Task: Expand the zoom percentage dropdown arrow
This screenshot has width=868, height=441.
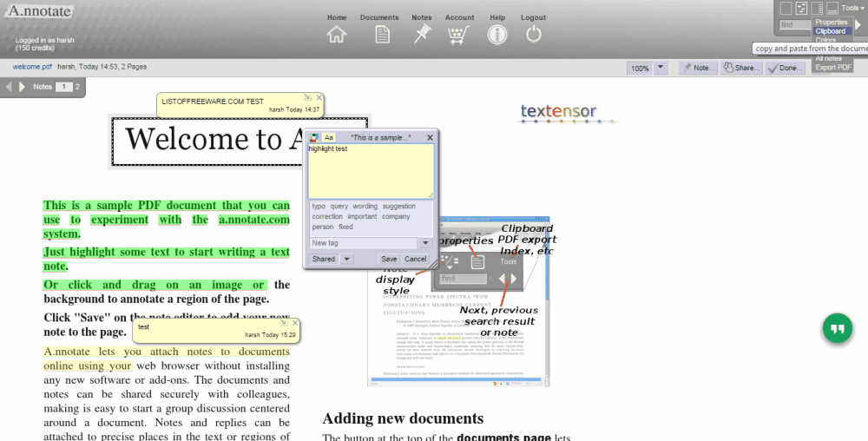Action: tap(661, 68)
